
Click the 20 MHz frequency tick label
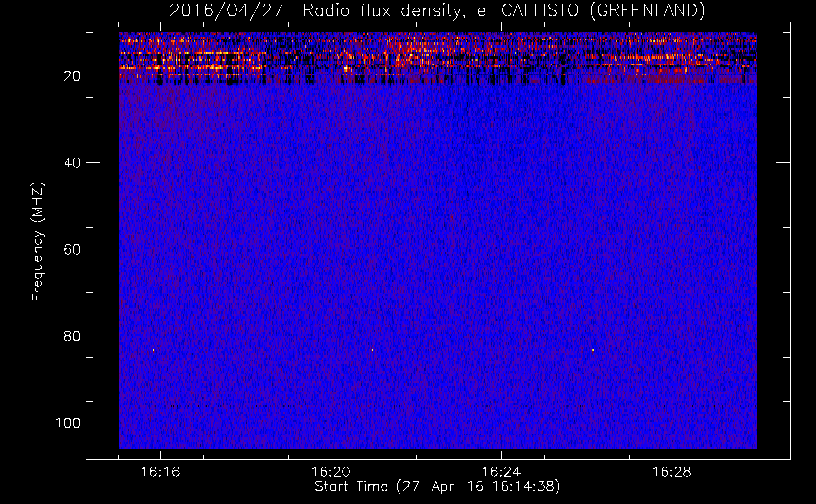[x=72, y=76]
